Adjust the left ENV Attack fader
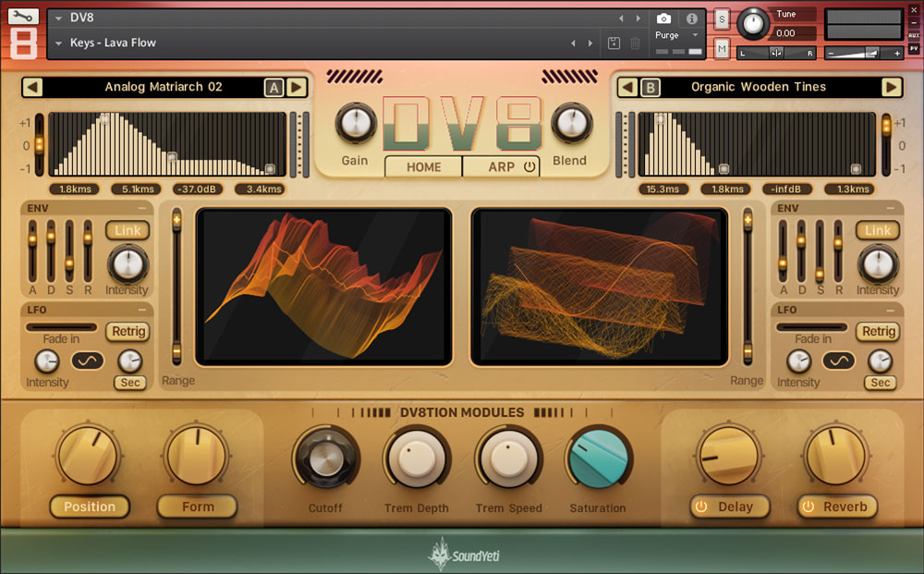 32,250
